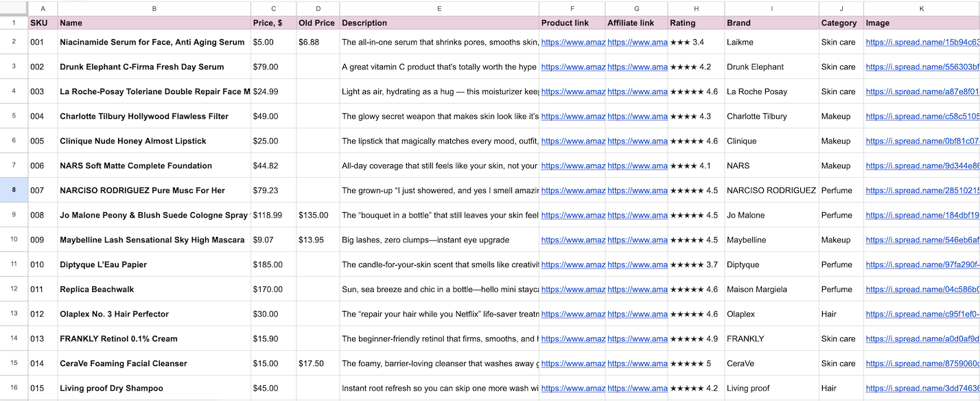The image size is (980, 401).
Task: Select column A header
Action: click(43, 8)
